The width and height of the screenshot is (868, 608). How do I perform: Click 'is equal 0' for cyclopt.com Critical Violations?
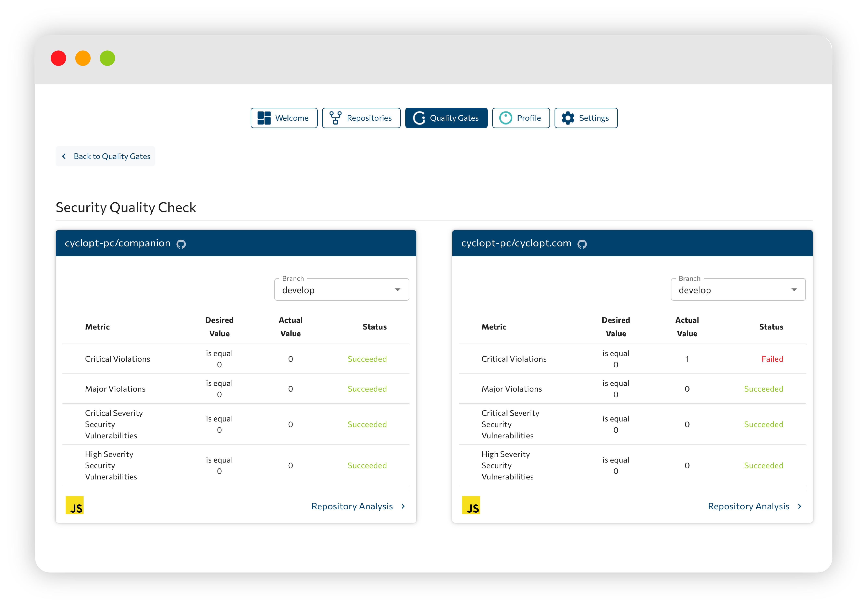(616, 359)
